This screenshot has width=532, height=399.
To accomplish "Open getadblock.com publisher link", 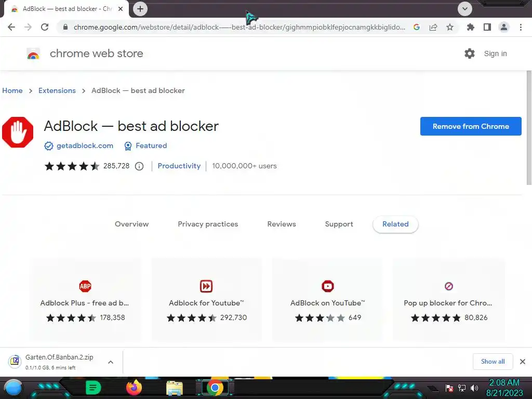I will (x=85, y=145).
